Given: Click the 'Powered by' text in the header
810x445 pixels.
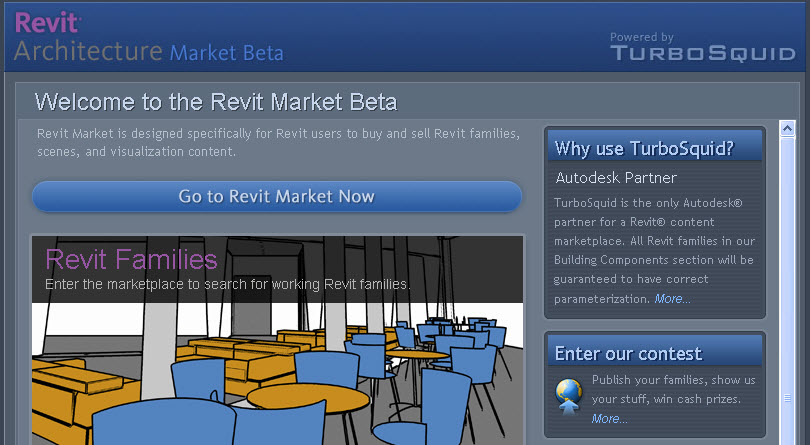Looking at the screenshot, I should [642, 37].
